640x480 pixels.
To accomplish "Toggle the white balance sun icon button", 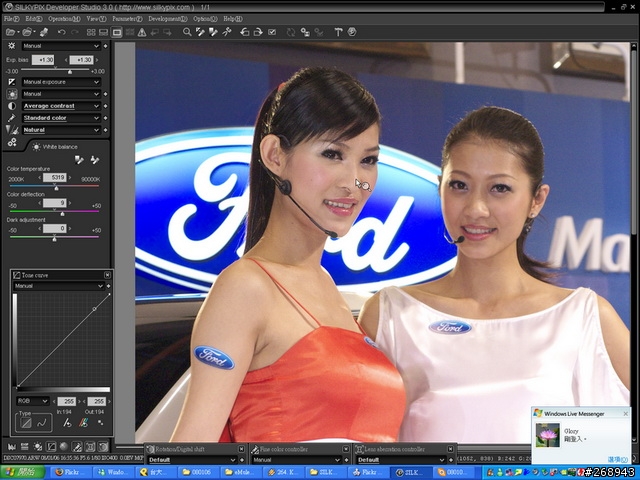I will tap(12, 94).
